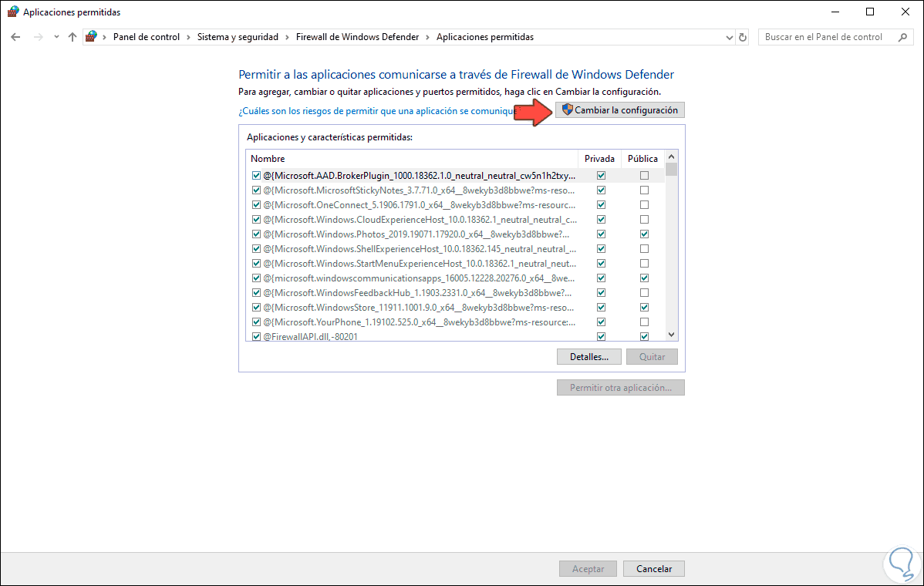This screenshot has width=924, height=586.
Task: Click the Detalles... button
Action: (588, 357)
